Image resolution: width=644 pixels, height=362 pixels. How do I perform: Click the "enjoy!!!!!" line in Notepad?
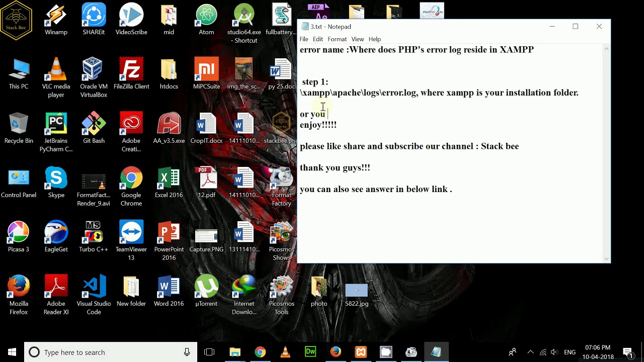tap(318, 125)
